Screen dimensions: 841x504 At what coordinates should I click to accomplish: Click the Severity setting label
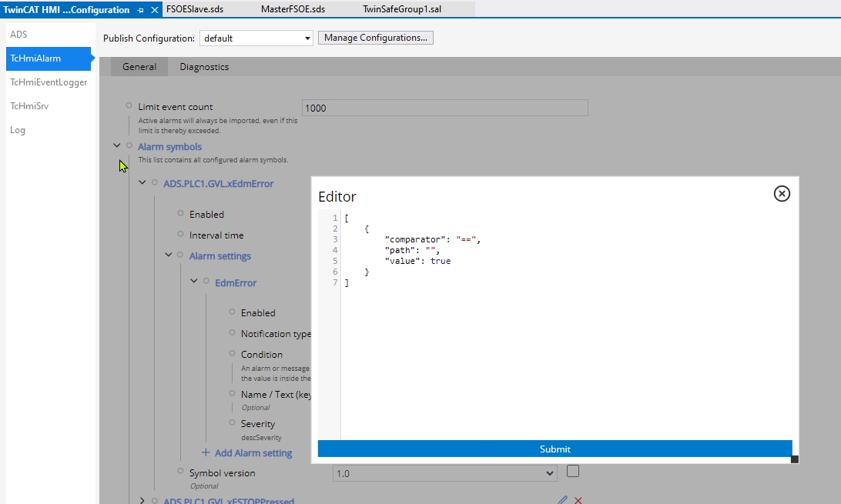click(x=258, y=424)
